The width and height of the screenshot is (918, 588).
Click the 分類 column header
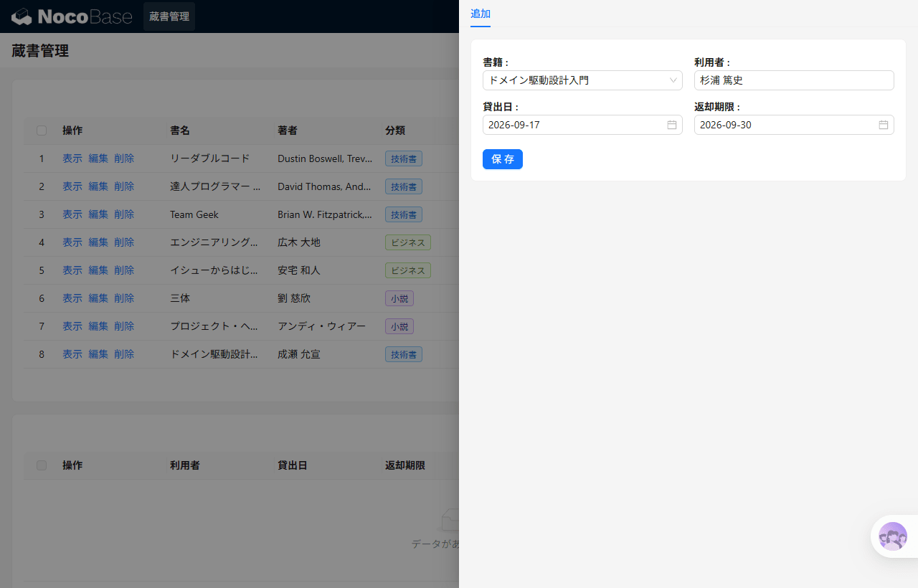coord(395,131)
